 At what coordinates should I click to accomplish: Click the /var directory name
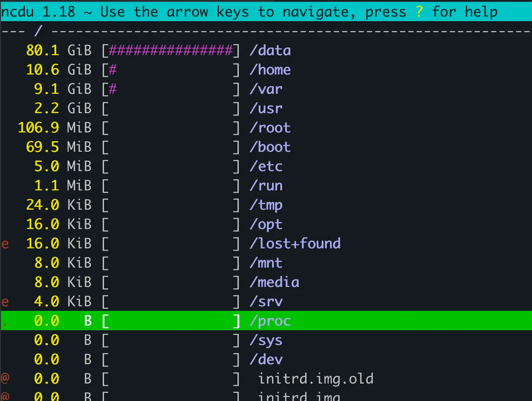pyautogui.click(x=266, y=89)
